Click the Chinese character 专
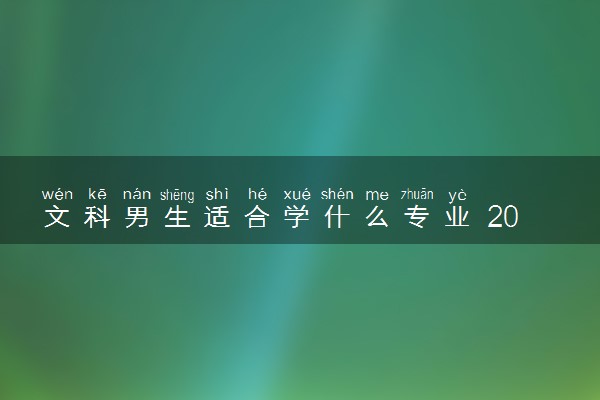600x400 pixels. coord(417,217)
